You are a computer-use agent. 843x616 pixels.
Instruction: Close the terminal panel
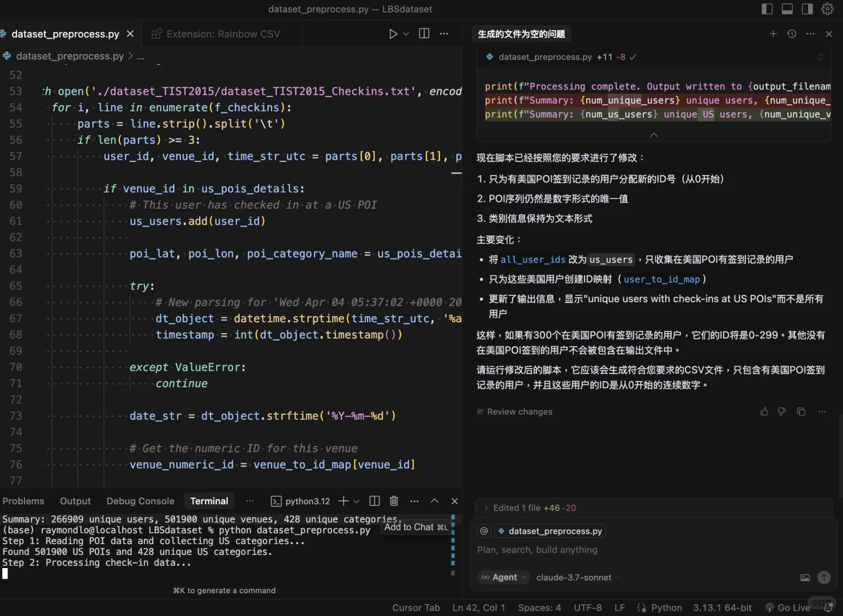click(454, 501)
